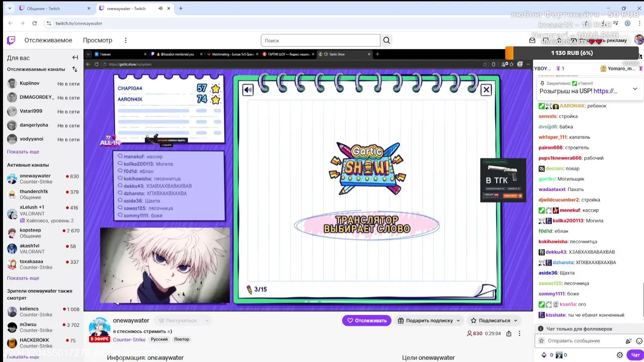Open Chrome tab search dropdown

coord(9,8)
